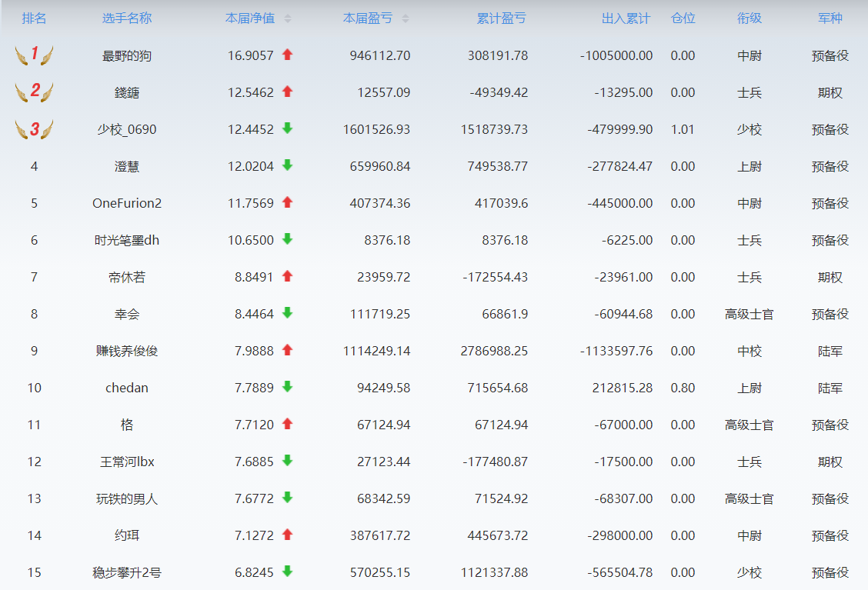Select cumulative value -177480.87
This screenshot has width=868, height=590.
pos(496,462)
